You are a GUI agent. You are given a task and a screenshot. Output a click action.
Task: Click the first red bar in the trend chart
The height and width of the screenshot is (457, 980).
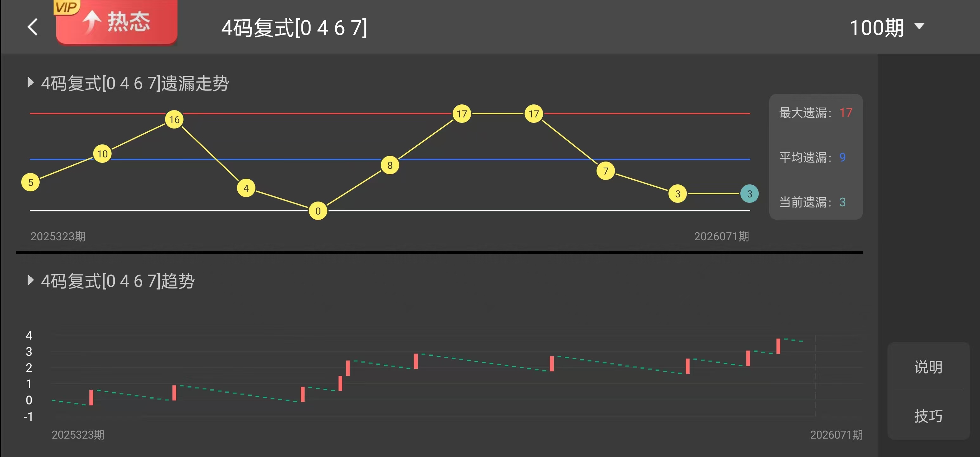pyautogui.click(x=91, y=398)
